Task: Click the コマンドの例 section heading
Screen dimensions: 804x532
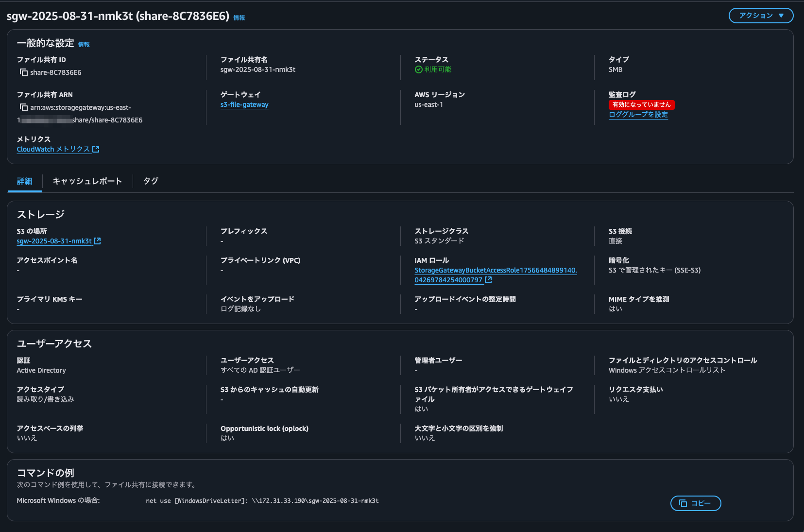Action: 46,473
